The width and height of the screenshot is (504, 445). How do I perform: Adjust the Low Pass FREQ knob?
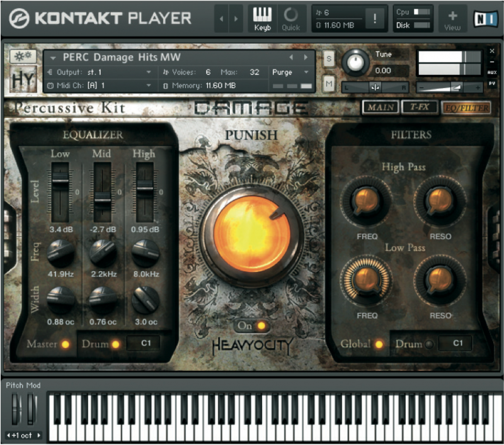pyautogui.click(x=366, y=280)
